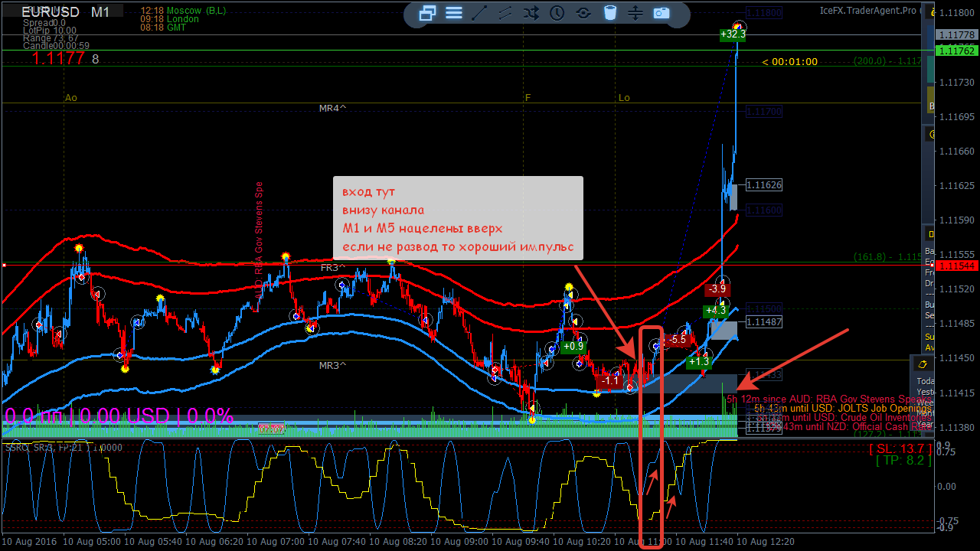Click the [ SL: 13.7 ] readout
980x551 pixels.
click(x=900, y=448)
